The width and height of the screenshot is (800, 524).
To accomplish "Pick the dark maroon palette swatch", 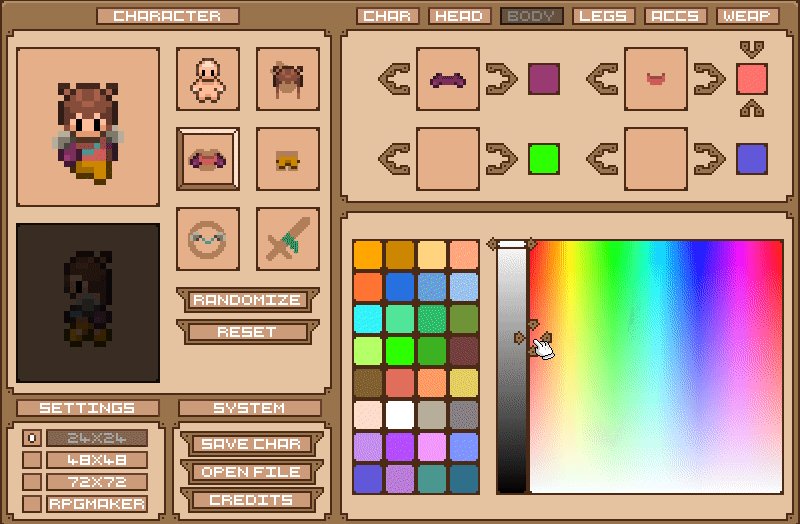I will [464, 351].
